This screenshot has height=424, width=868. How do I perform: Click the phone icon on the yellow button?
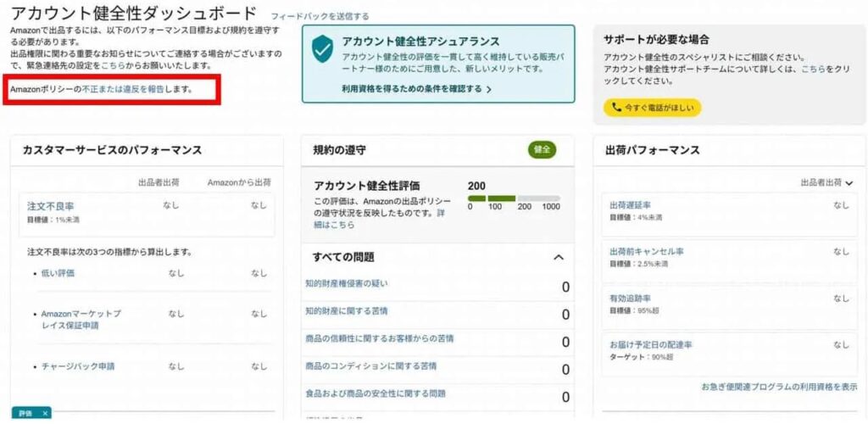pyautogui.click(x=617, y=108)
